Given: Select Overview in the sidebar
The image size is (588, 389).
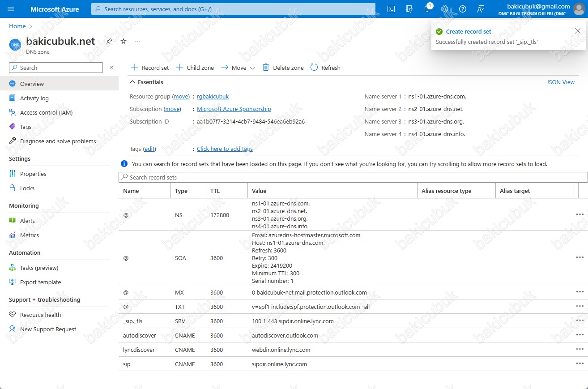Looking at the screenshot, I should pyautogui.click(x=59, y=84).
